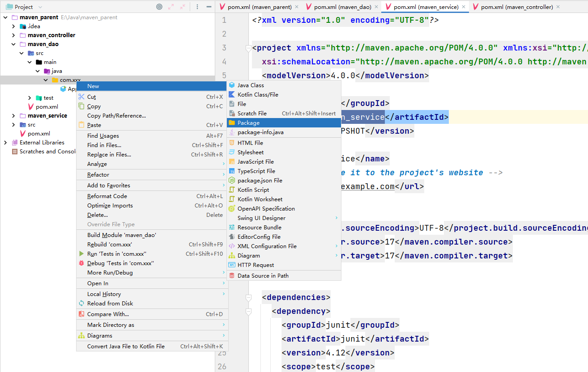Click Reload from Disk
The image size is (588, 372).
tap(152, 304)
